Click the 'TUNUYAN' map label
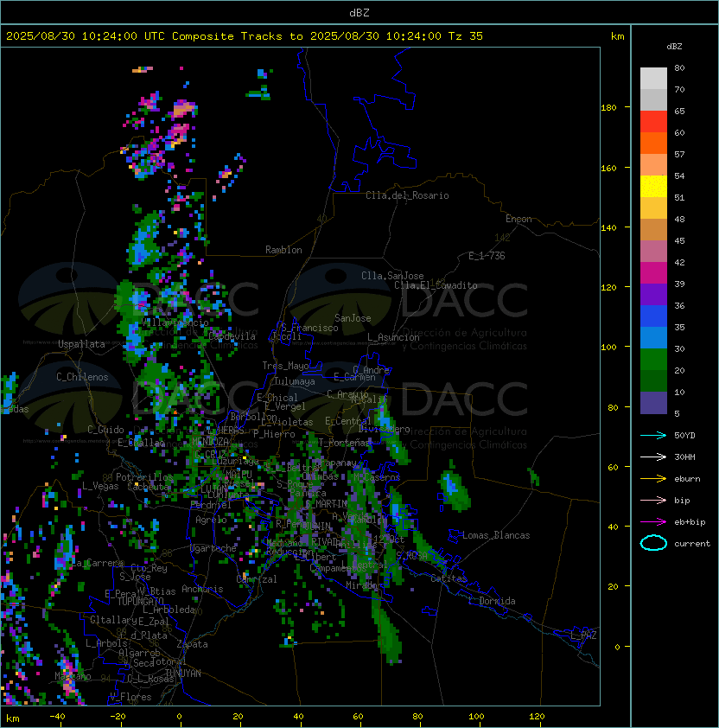This screenshot has height=728, width=719. (x=183, y=674)
